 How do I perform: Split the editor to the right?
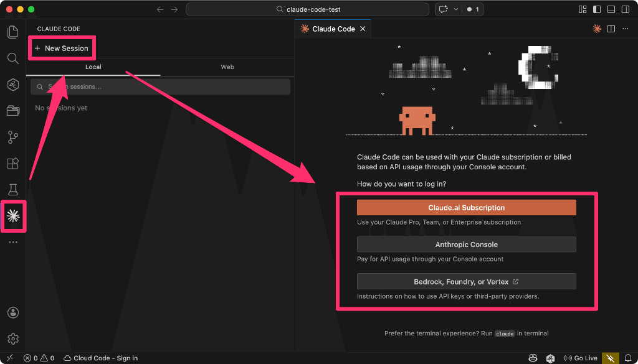[611, 29]
